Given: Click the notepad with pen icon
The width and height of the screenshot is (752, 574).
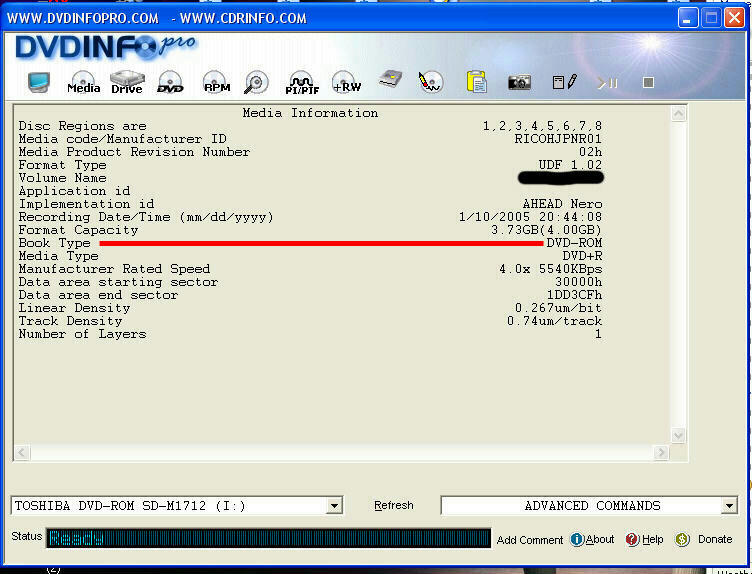Looking at the screenshot, I should 564,82.
